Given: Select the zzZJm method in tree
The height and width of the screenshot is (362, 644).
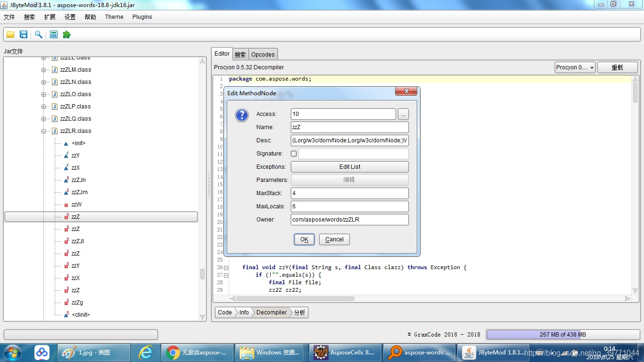Looking at the screenshot, I should (79, 192).
